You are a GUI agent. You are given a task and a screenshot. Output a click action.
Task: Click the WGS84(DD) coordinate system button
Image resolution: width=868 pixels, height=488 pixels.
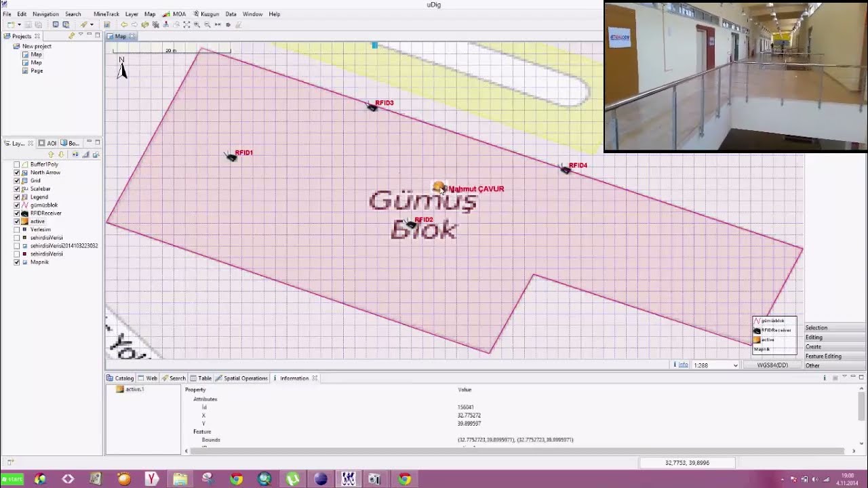click(772, 365)
